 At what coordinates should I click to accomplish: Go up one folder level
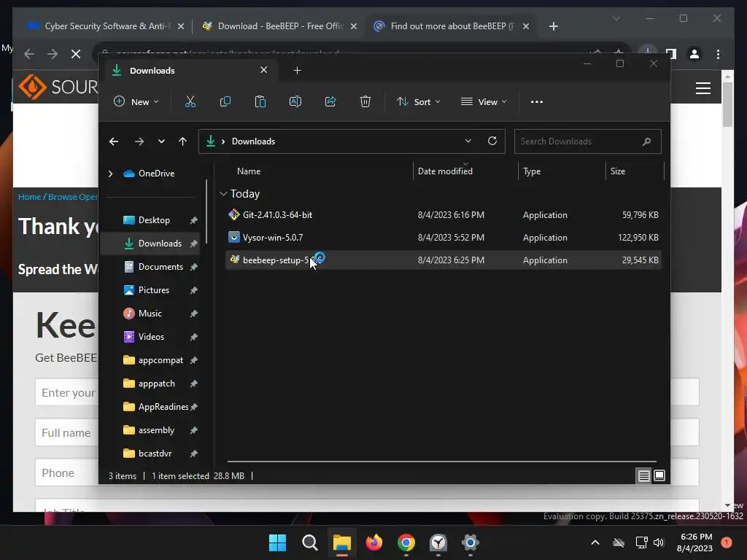click(x=182, y=141)
